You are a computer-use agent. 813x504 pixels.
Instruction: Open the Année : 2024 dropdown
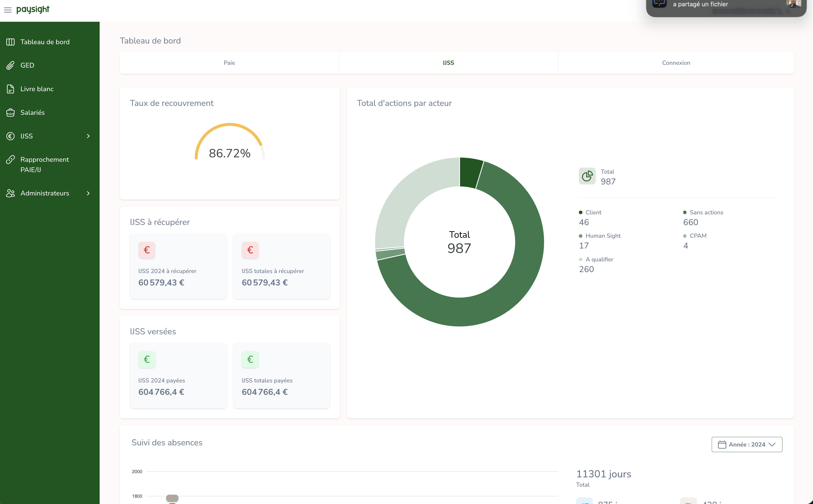click(747, 444)
